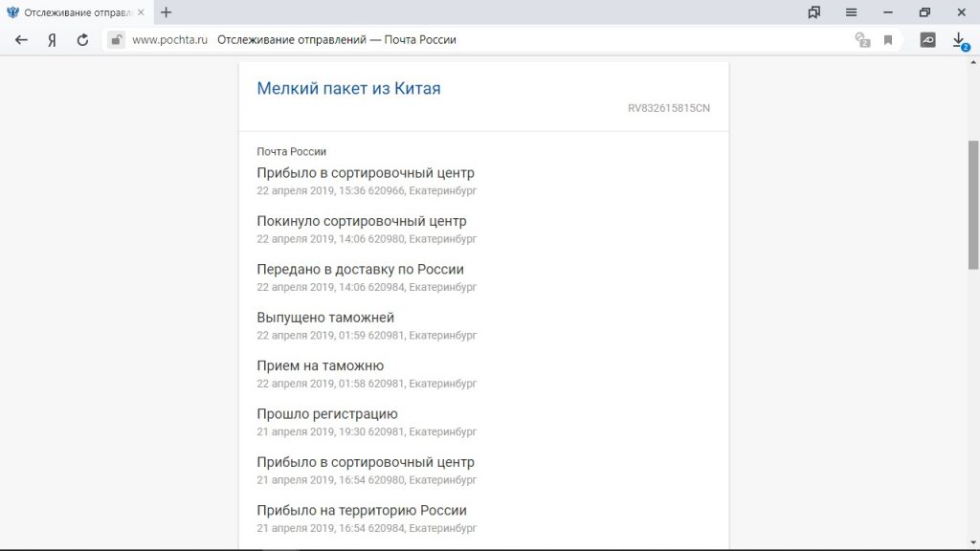The height and width of the screenshot is (551, 980).
Task: Click the www.pochta.ru address field
Action: point(169,40)
